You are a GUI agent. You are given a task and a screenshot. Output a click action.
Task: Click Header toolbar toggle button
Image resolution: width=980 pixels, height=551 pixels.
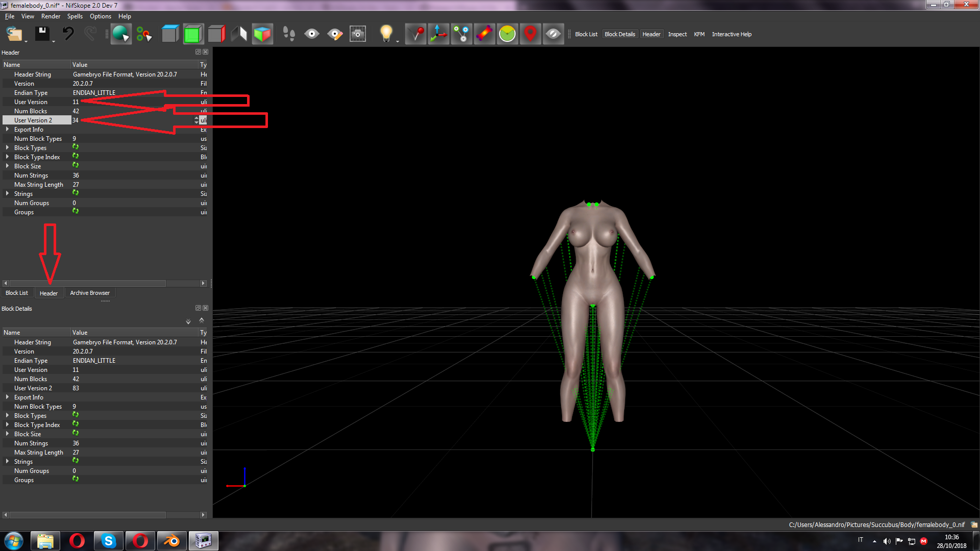pos(651,34)
